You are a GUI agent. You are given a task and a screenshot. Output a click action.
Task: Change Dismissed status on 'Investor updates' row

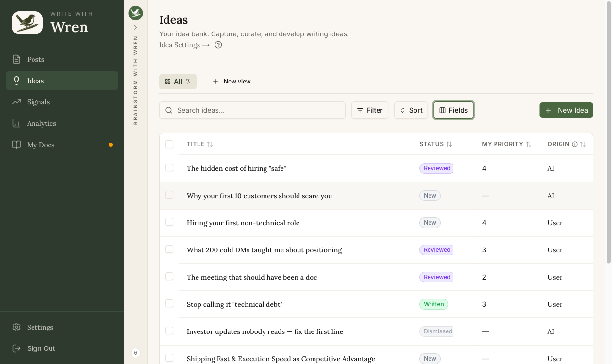pyautogui.click(x=436, y=331)
